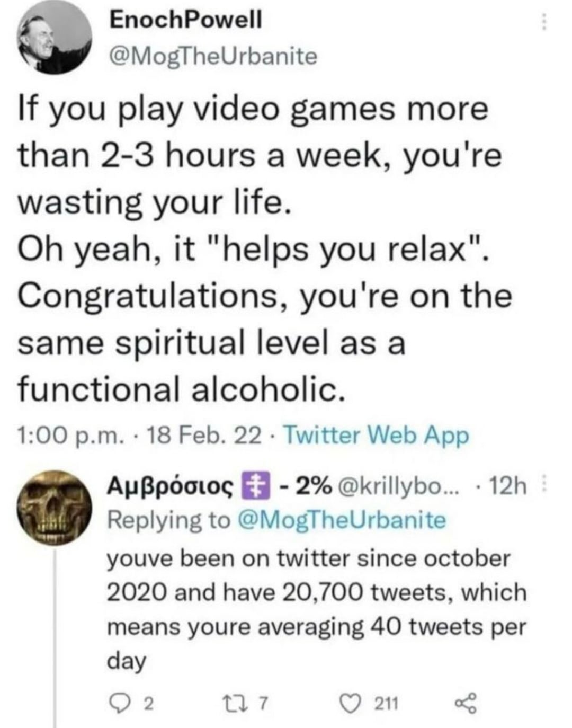Image resolution: width=572 pixels, height=728 pixels.
Task: Open @MogTheUrbanite's profile from the reply line
Action: point(339,518)
